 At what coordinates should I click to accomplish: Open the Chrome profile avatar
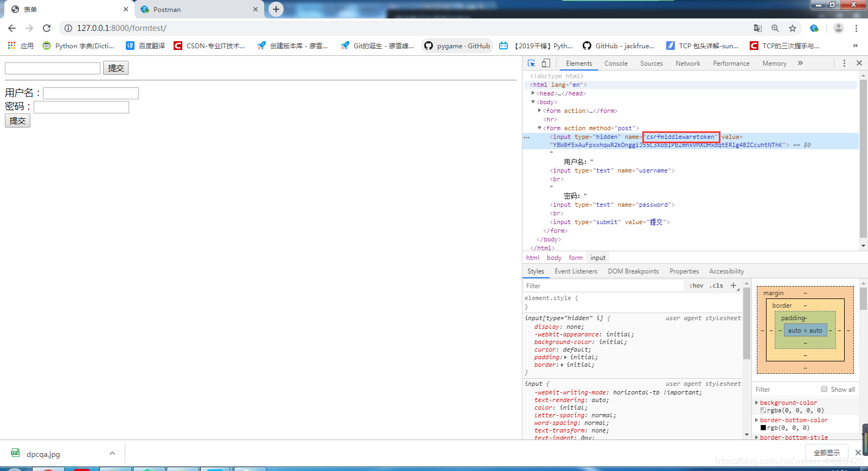[x=839, y=28]
